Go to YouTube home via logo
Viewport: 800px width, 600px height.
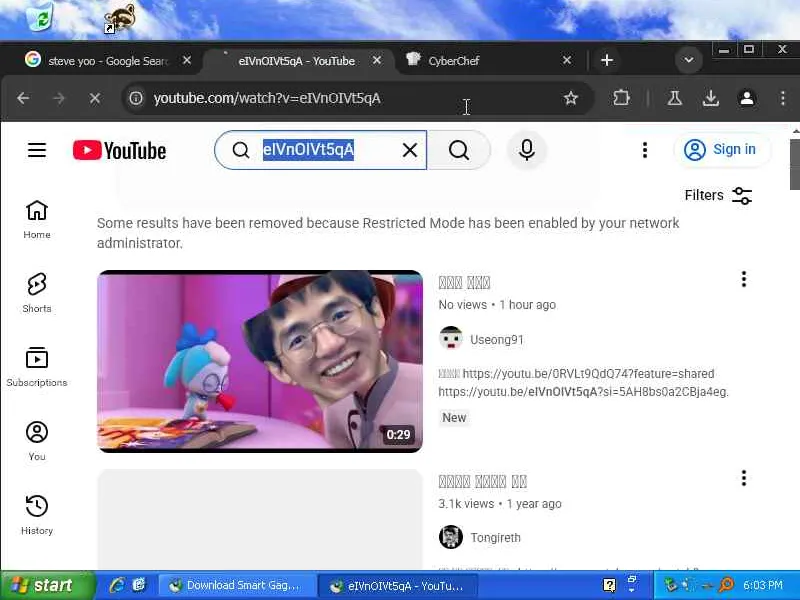[x=119, y=151]
